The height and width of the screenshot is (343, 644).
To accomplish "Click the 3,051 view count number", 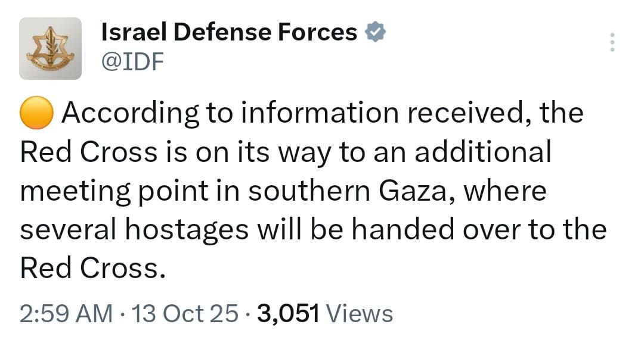I will click(289, 313).
